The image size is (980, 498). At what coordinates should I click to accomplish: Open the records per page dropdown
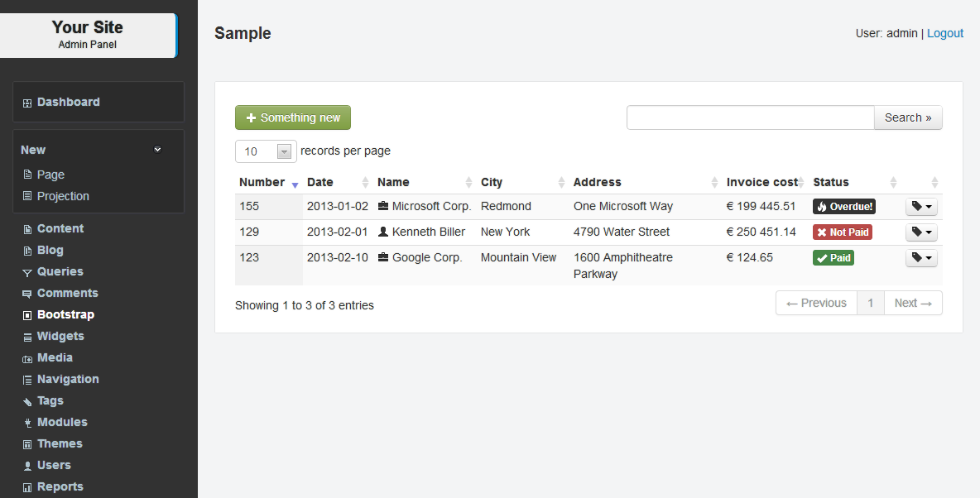click(x=266, y=151)
